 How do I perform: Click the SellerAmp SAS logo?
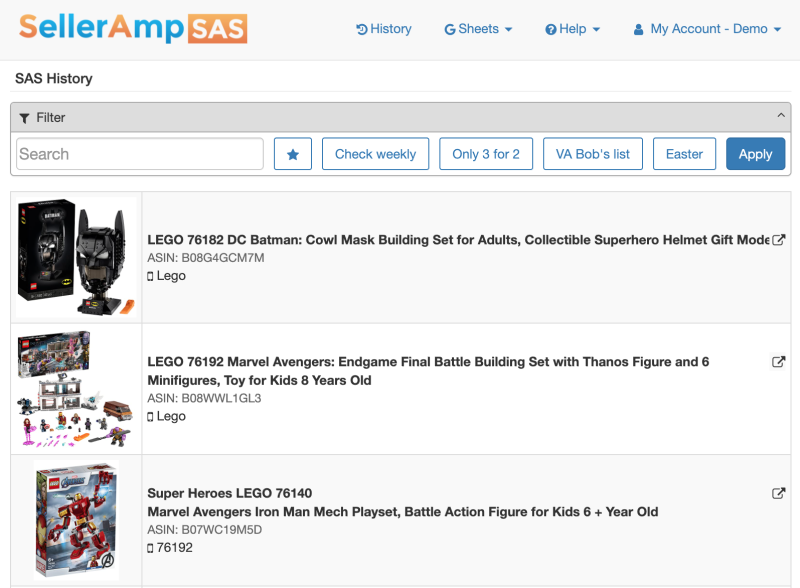point(133,29)
